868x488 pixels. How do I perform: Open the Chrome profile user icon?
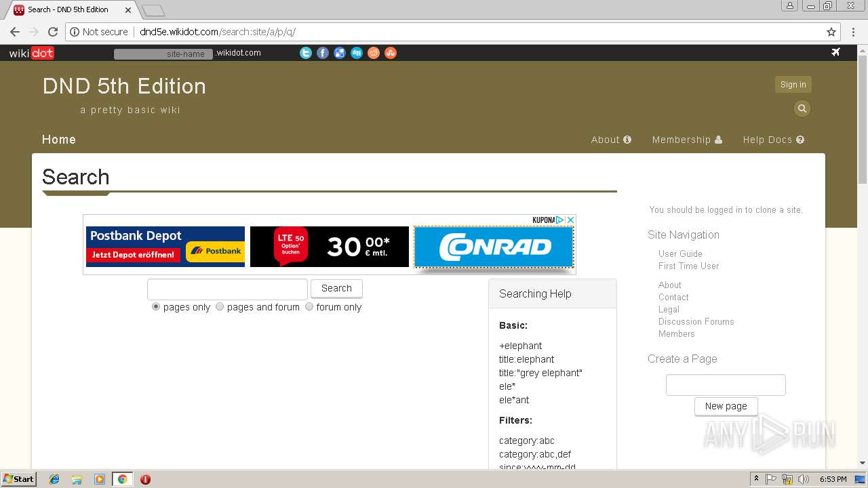coord(790,6)
